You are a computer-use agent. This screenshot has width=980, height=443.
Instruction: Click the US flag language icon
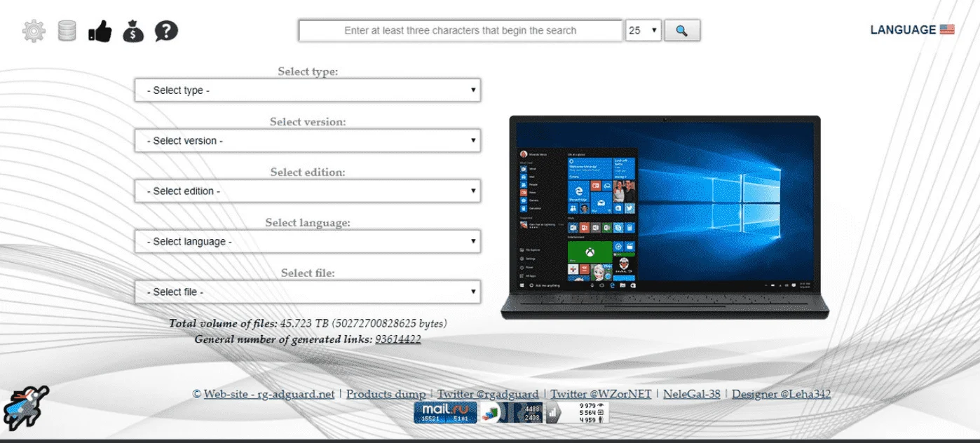(x=947, y=29)
